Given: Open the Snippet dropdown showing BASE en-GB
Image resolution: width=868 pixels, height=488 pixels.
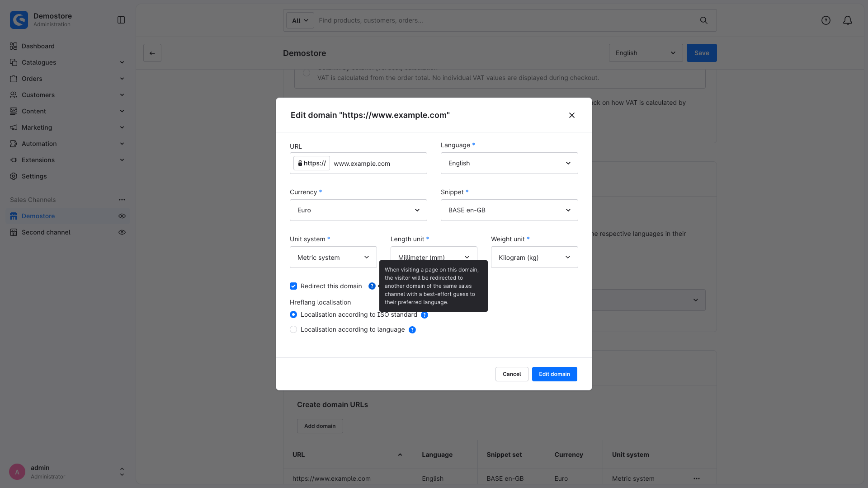Looking at the screenshot, I should click(x=509, y=210).
